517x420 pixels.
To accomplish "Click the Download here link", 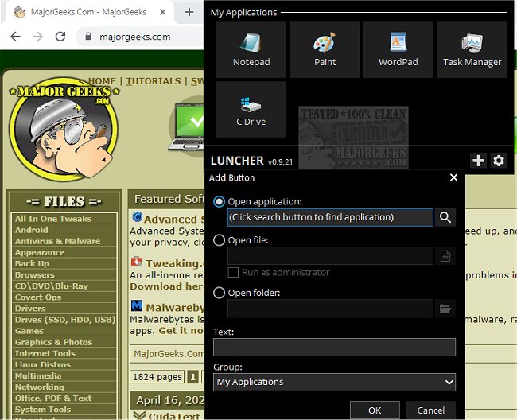I will coord(167,286).
